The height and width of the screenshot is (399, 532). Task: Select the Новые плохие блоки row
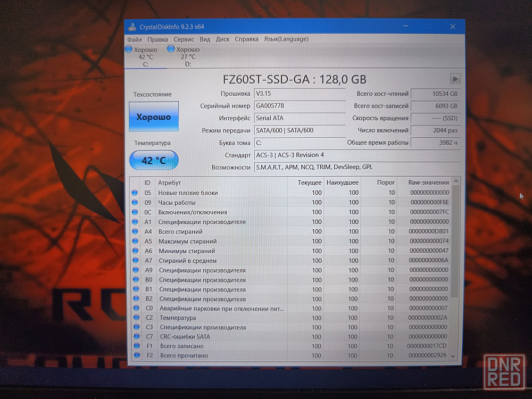click(x=291, y=193)
